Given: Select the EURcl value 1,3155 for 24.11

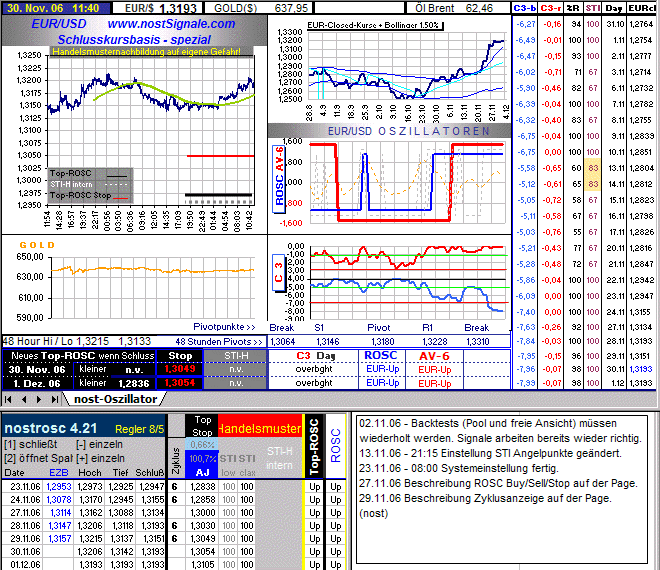Looking at the screenshot, I should [641, 312].
